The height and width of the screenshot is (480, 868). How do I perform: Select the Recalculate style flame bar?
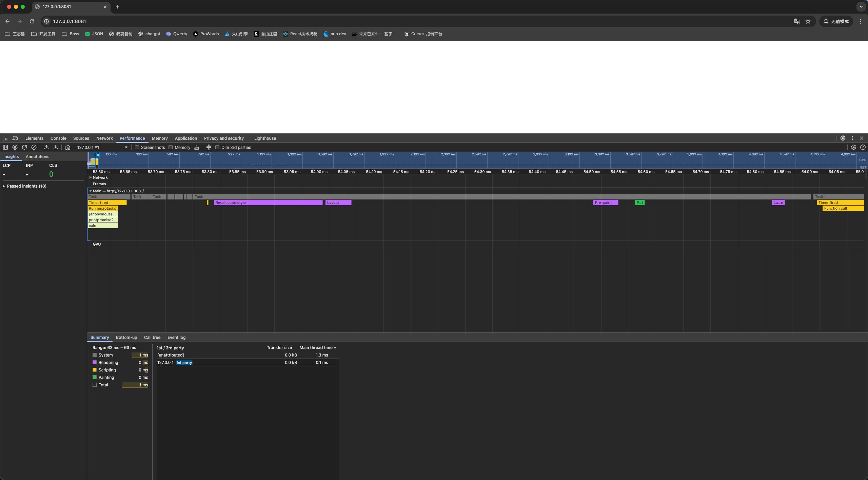(x=268, y=203)
